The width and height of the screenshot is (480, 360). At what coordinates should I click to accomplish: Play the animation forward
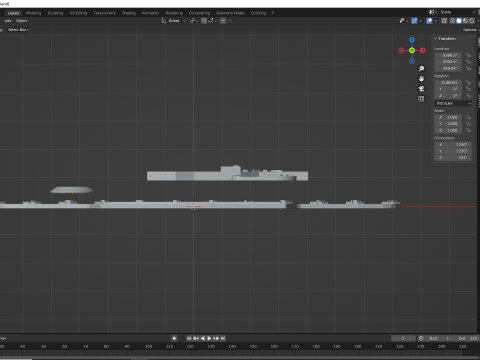[209, 338]
